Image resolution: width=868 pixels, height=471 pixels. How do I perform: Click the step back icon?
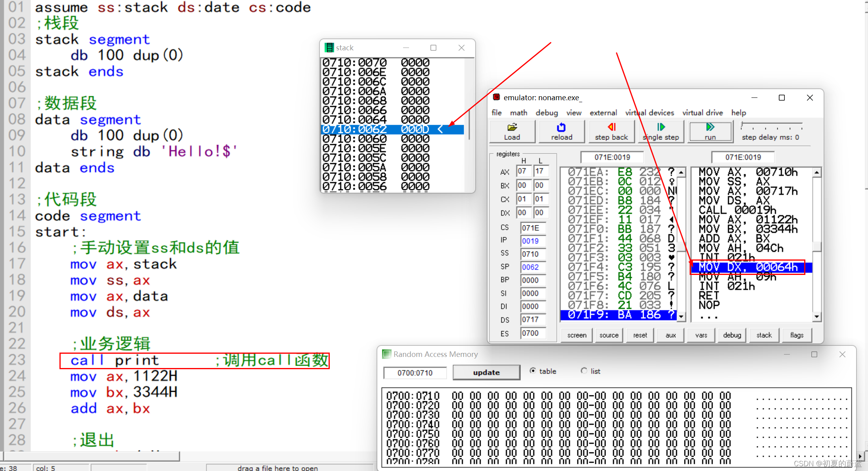pos(612,127)
